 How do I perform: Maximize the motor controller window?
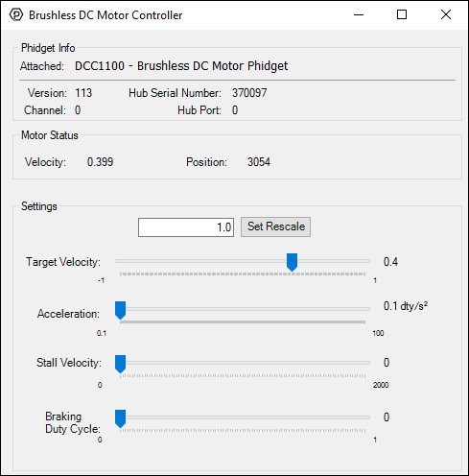pyautogui.click(x=402, y=14)
